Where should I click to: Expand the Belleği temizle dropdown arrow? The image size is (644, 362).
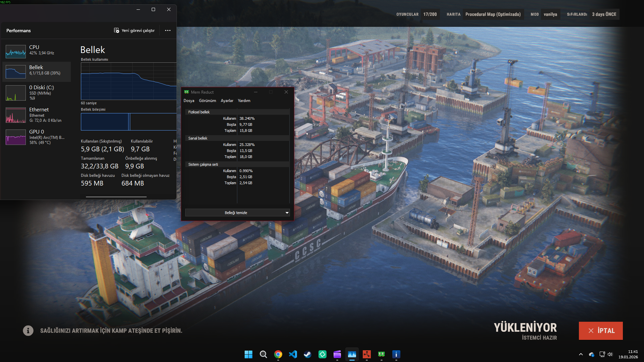pos(287,213)
